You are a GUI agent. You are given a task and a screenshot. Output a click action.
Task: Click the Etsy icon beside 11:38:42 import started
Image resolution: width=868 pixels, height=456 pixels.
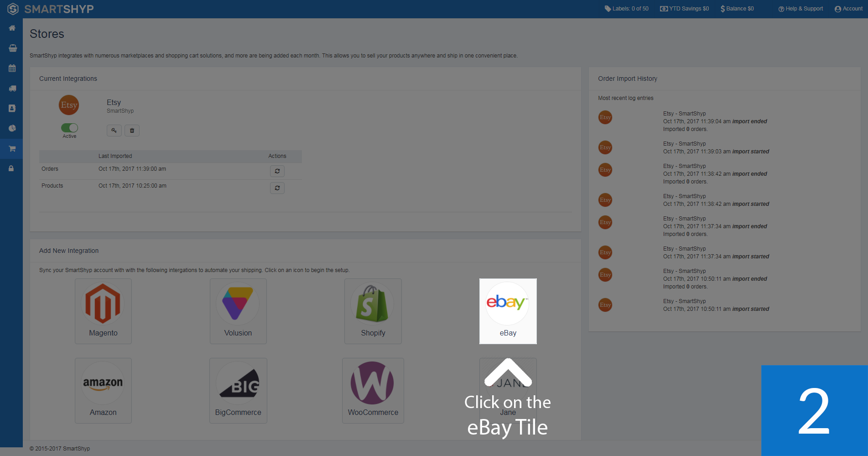605,200
